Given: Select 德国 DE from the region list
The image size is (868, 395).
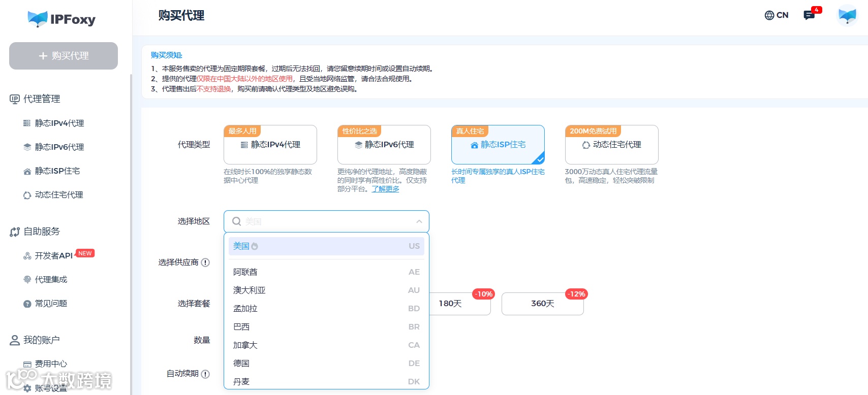Looking at the screenshot, I should coord(326,364).
